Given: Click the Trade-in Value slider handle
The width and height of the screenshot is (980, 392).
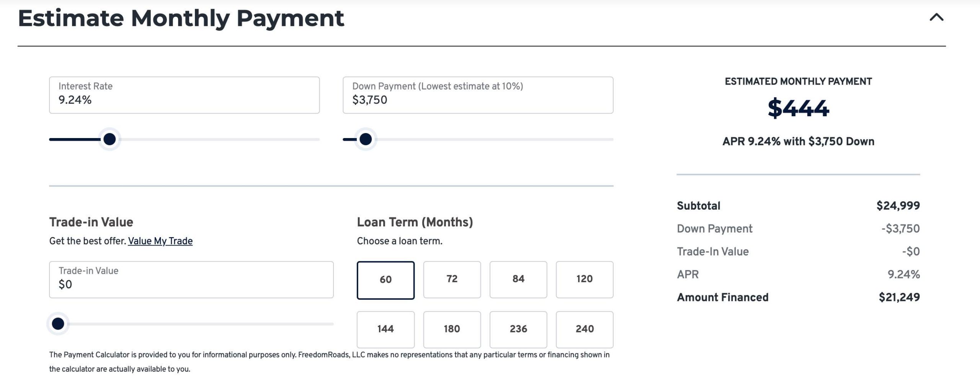Looking at the screenshot, I should click(x=58, y=324).
